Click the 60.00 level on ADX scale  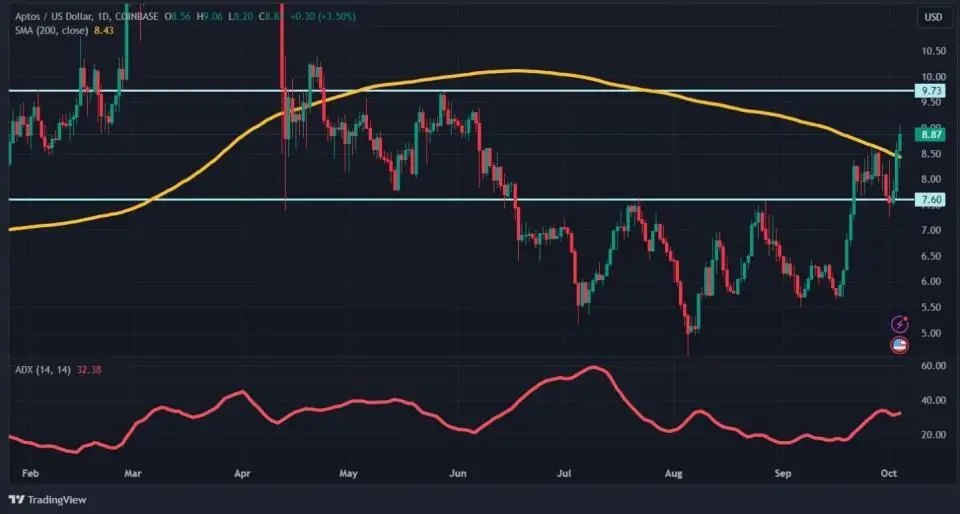pyautogui.click(x=933, y=367)
